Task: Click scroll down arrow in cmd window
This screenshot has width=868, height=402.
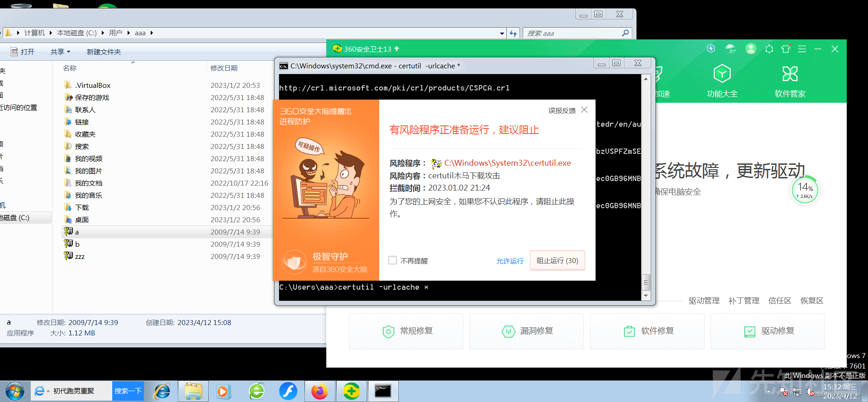Action: click(646, 296)
